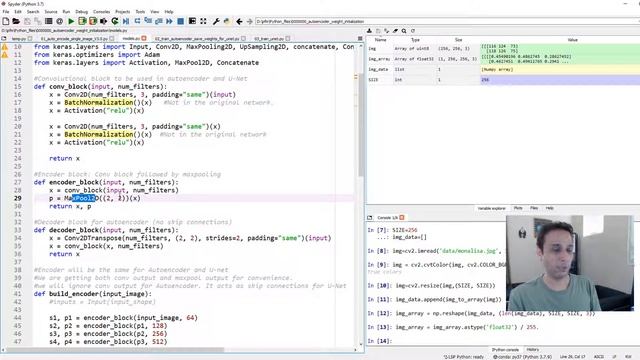The height and width of the screenshot is (360, 640).
Task: Switch to Files pane tab
Action: 534,208
